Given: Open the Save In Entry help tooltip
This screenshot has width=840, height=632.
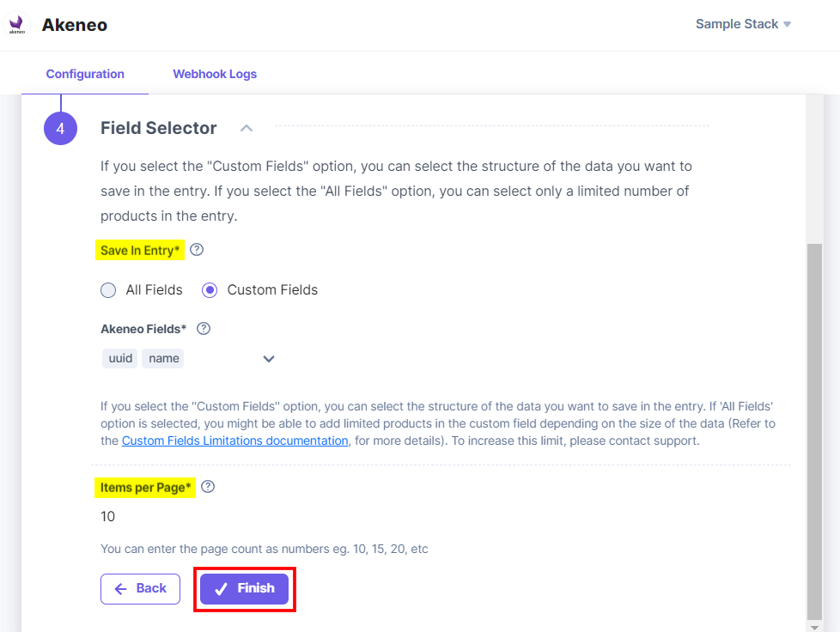Looking at the screenshot, I should 196,249.
